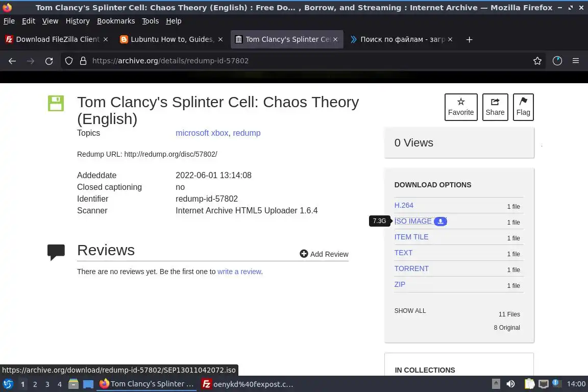Click the show desktop icon in taskbar

point(88,384)
